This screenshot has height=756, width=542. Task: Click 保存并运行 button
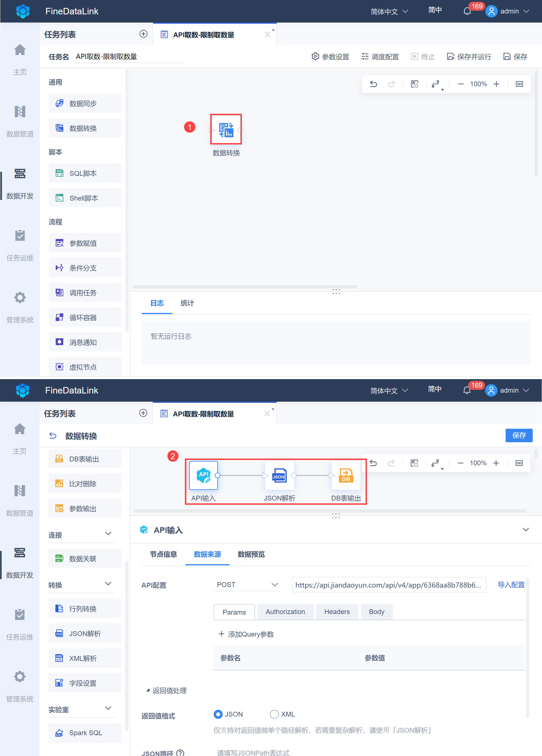[x=469, y=57]
